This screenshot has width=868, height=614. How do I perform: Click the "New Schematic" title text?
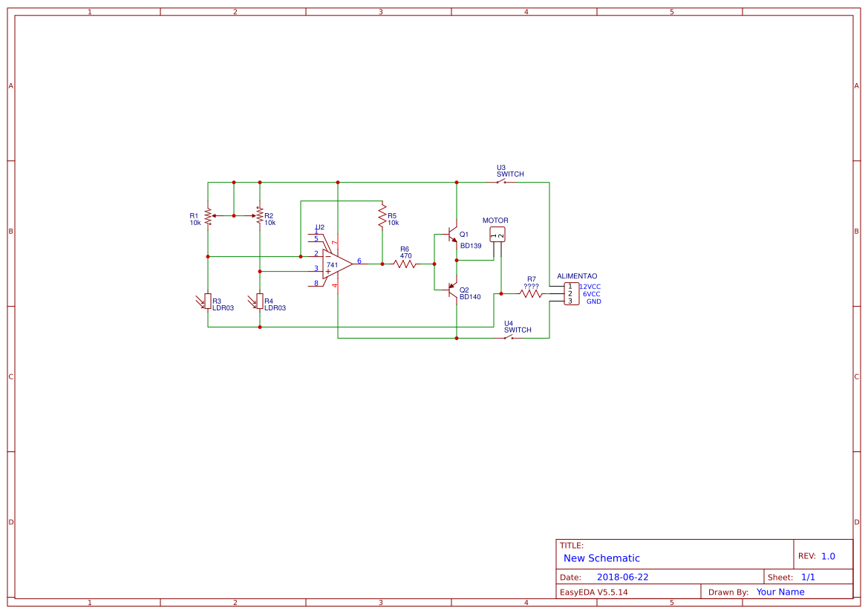click(x=601, y=558)
